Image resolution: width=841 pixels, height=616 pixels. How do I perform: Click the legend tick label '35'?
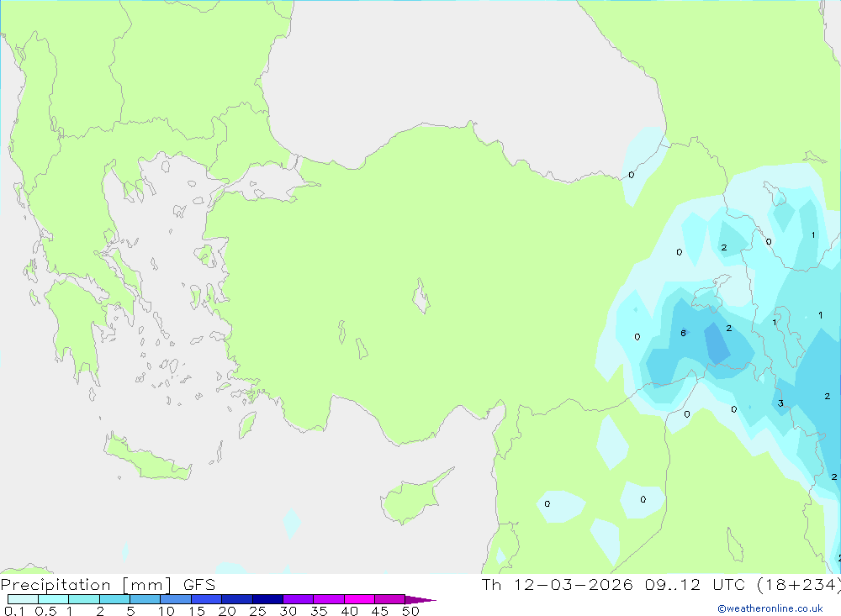click(x=319, y=611)
